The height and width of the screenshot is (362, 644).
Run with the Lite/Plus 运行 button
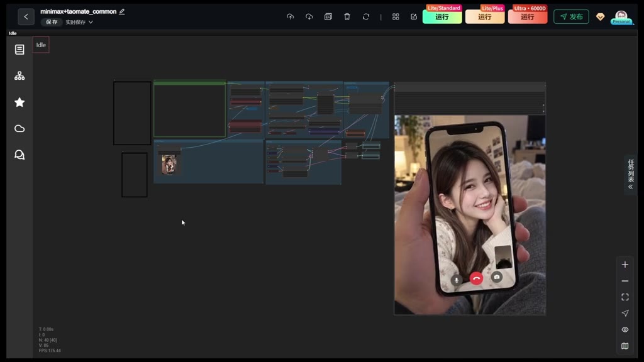485,17
